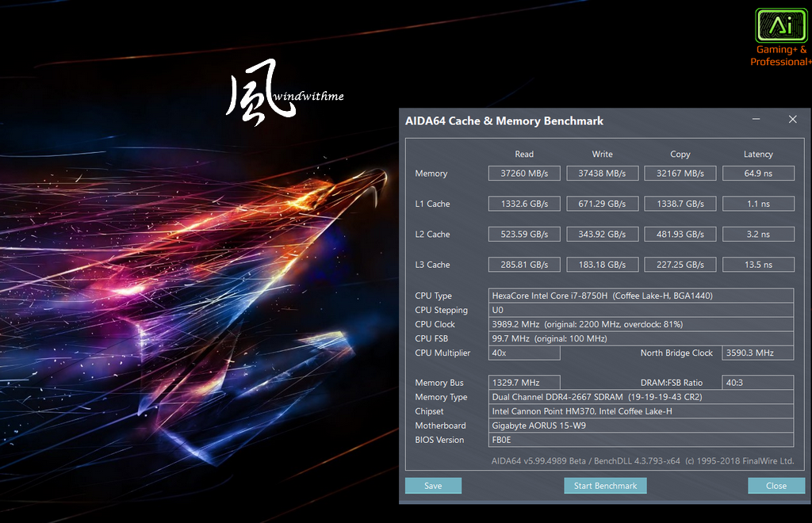Click CPU Type field HexaCore Intel Core i7-8750H
This screenshot has height=523, width=812.
[641, 296]
